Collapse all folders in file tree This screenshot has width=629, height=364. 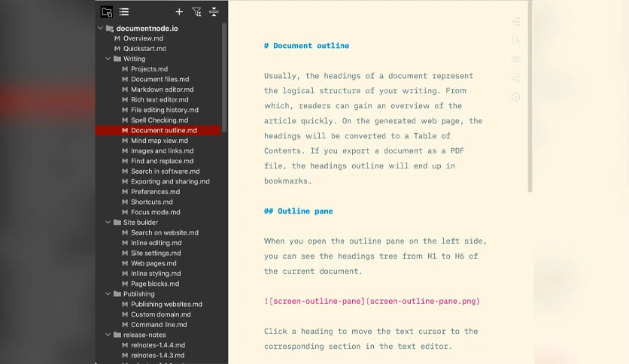[x=214, y=12]
